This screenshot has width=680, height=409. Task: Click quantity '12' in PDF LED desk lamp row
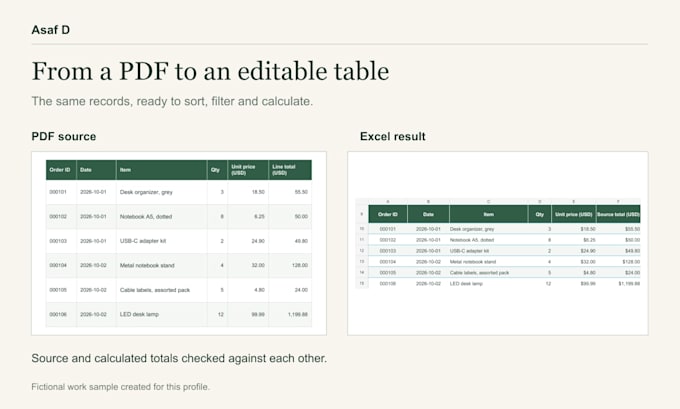pyautogui.click(x=221, y=314)
